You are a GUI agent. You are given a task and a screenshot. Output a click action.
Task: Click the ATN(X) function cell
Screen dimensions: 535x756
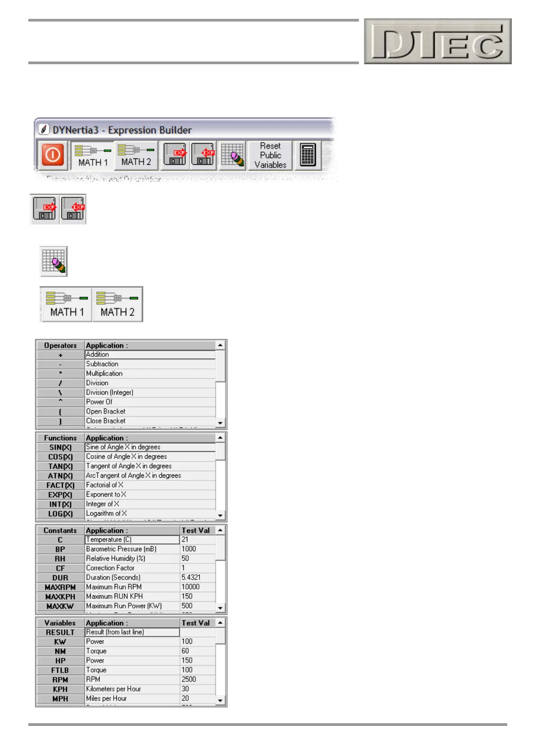[x=60, y=476]
